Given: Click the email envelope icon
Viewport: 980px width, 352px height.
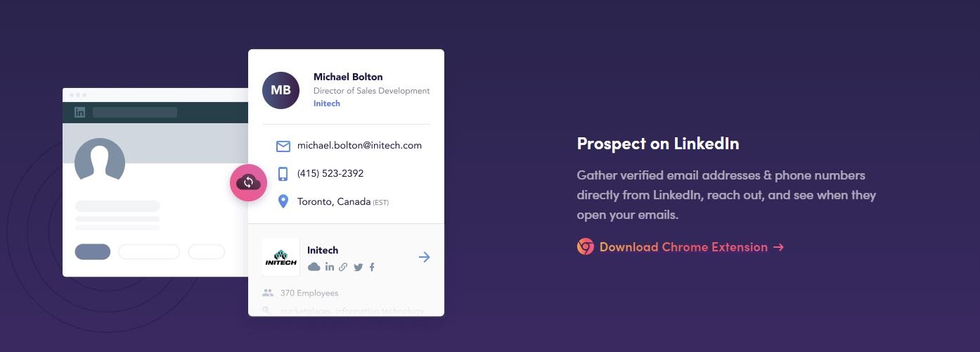Looking at the screenshot, I should click(283, 146).
